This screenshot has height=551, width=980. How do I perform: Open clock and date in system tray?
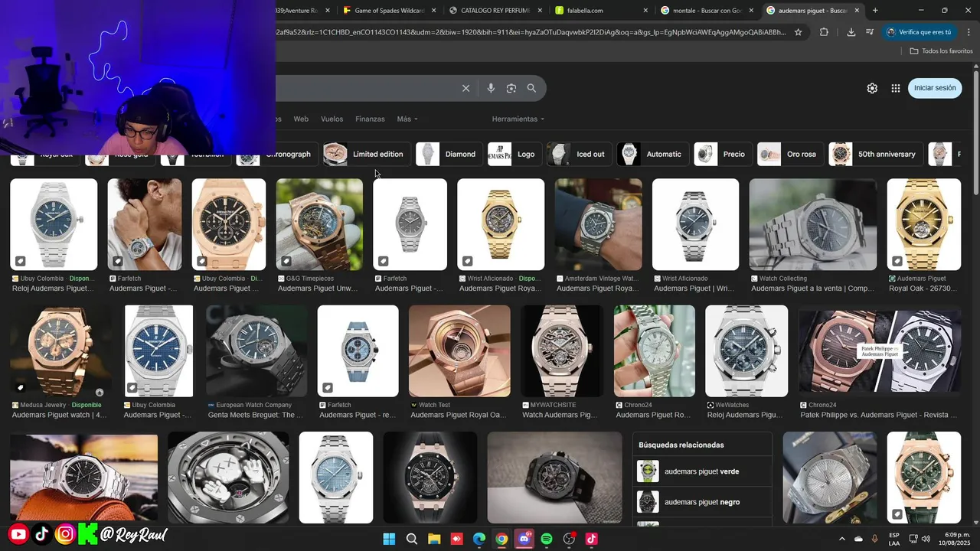click(x=955, y=539)
